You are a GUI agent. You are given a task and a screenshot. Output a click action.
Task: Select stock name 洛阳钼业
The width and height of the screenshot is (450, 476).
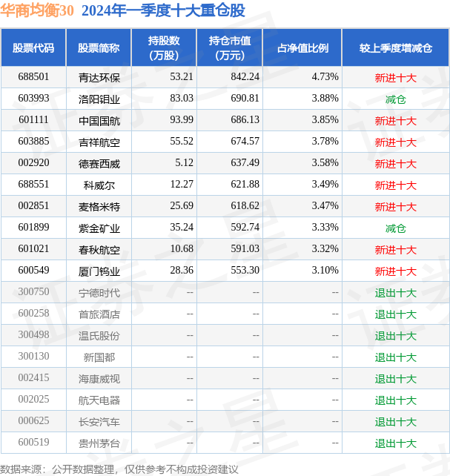coord(99,99)
